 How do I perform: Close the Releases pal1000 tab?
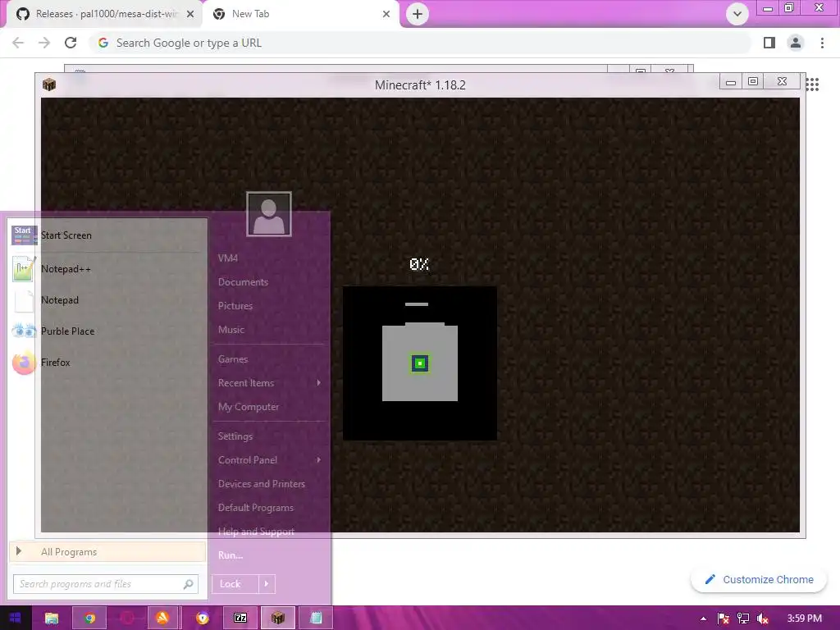[x=190, y=14]
